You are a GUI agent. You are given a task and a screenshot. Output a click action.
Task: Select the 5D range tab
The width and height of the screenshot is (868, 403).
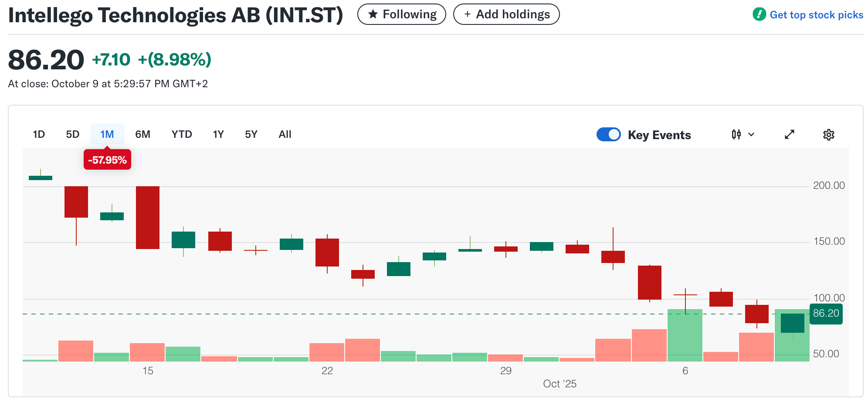coord(73,134)
